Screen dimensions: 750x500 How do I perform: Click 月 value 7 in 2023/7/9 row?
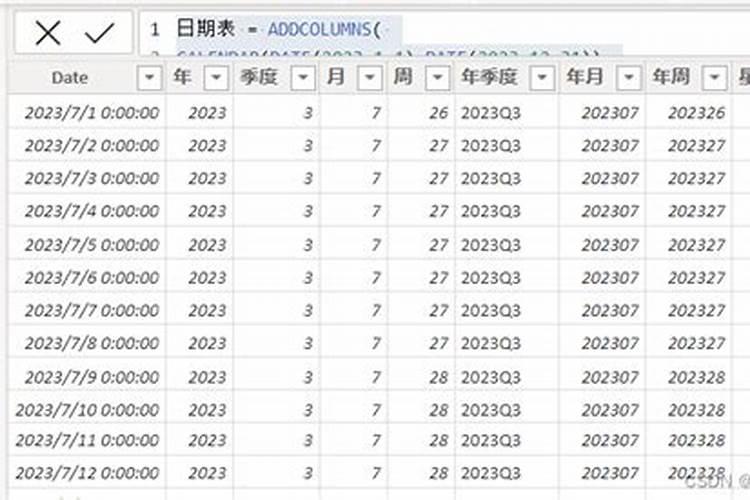pos(376,377)
